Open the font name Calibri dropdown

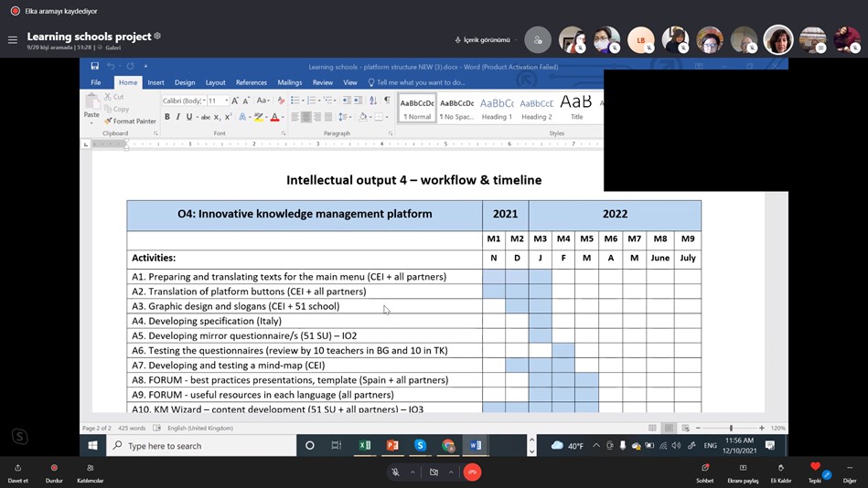coord(182,101)
